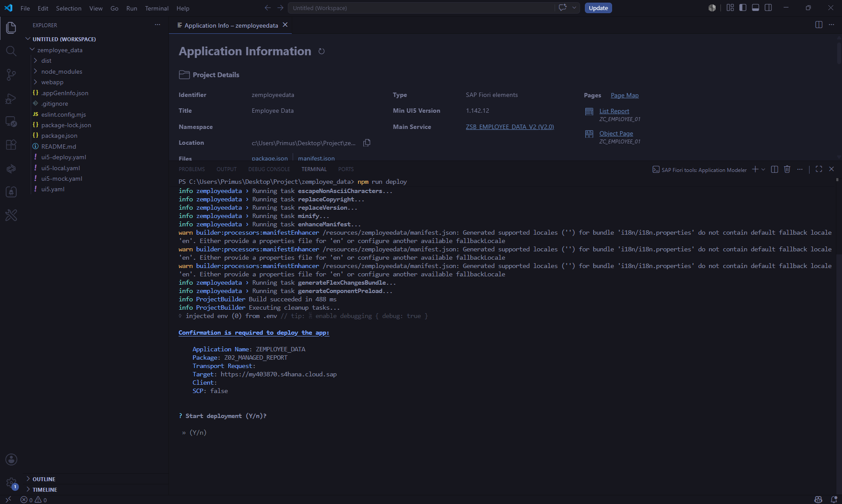Open the ZSB_EMPLOYEE_DATA_V2 service link
Viewport: 842px width, 504px height.
[x=510, y=127]
